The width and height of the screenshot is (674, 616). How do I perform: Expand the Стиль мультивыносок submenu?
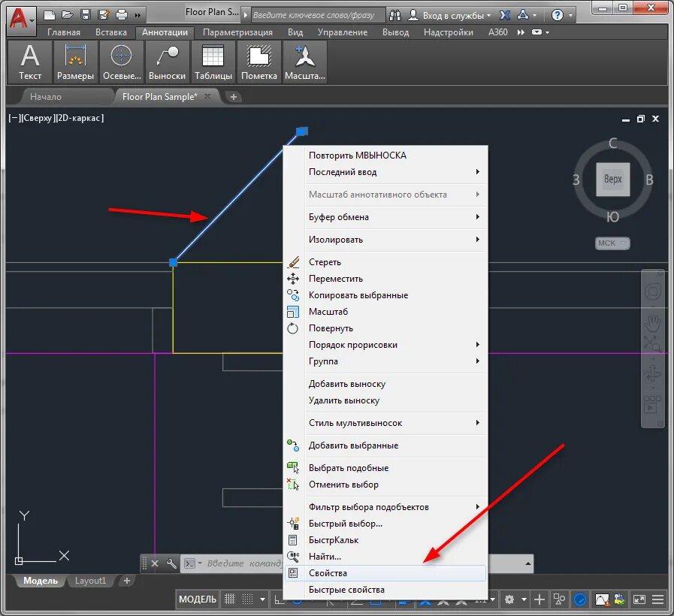point(385,423)
